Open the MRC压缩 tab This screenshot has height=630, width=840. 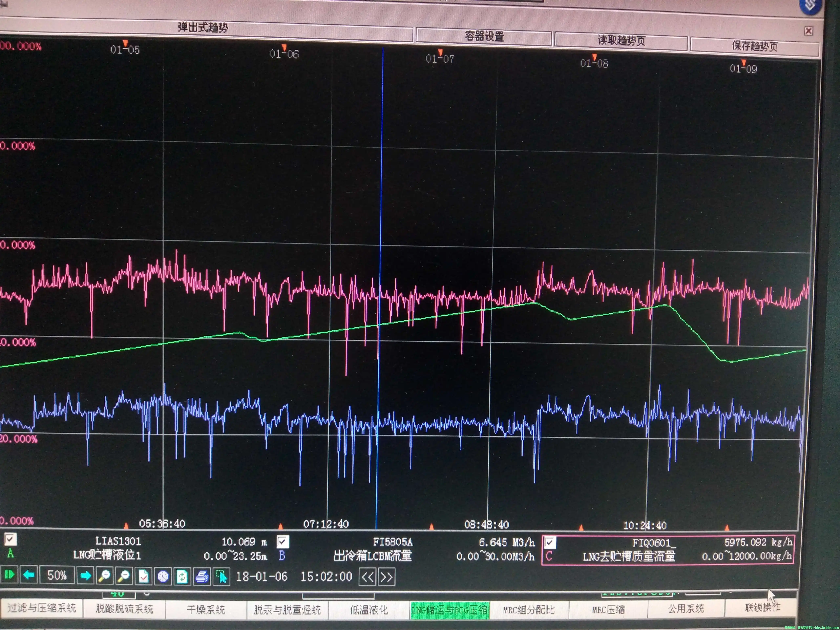coord(608,610)
